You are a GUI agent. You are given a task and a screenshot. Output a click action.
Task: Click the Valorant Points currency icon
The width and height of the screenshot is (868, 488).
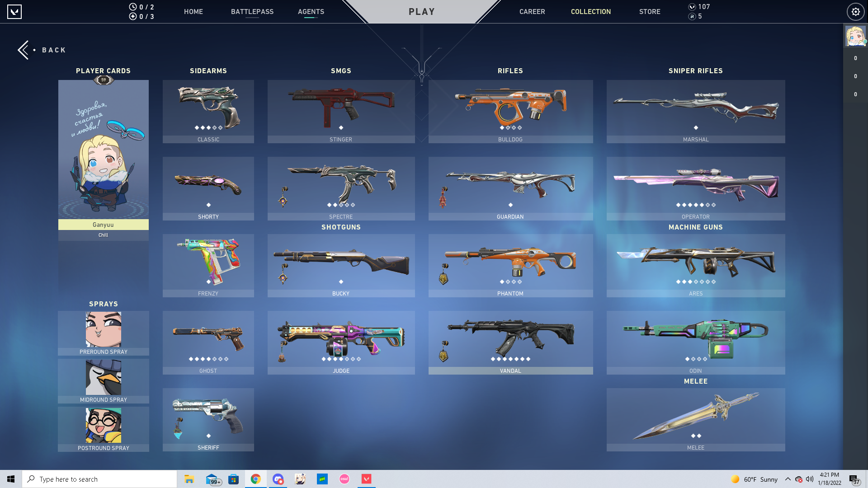pos(692,7)
